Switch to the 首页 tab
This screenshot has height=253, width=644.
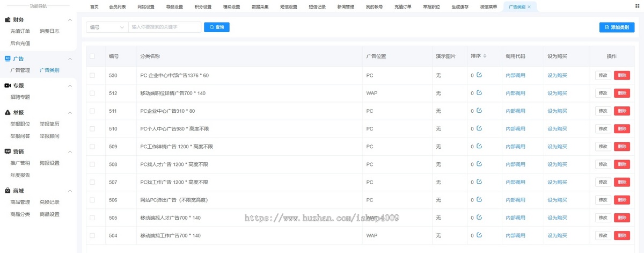pos(94,7)
